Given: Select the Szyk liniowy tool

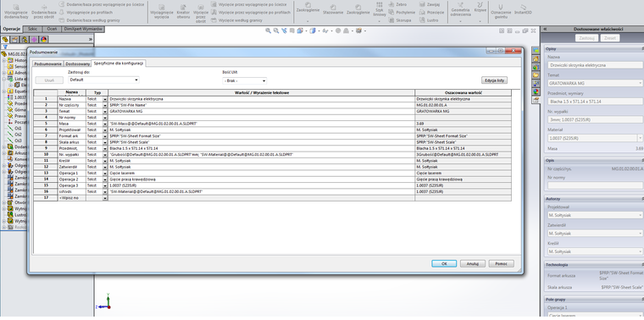Looking at the screenshot, I should (379, 10).
